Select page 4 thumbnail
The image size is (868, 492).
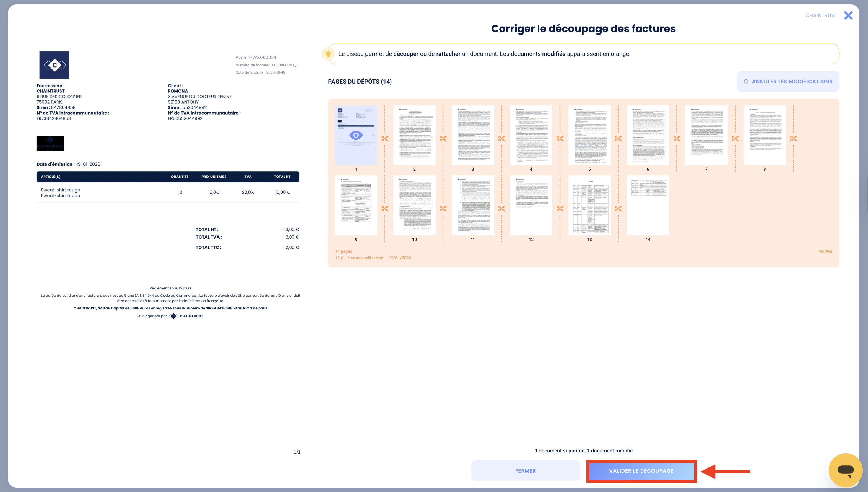pyautogui.click(x=531, y=135)
